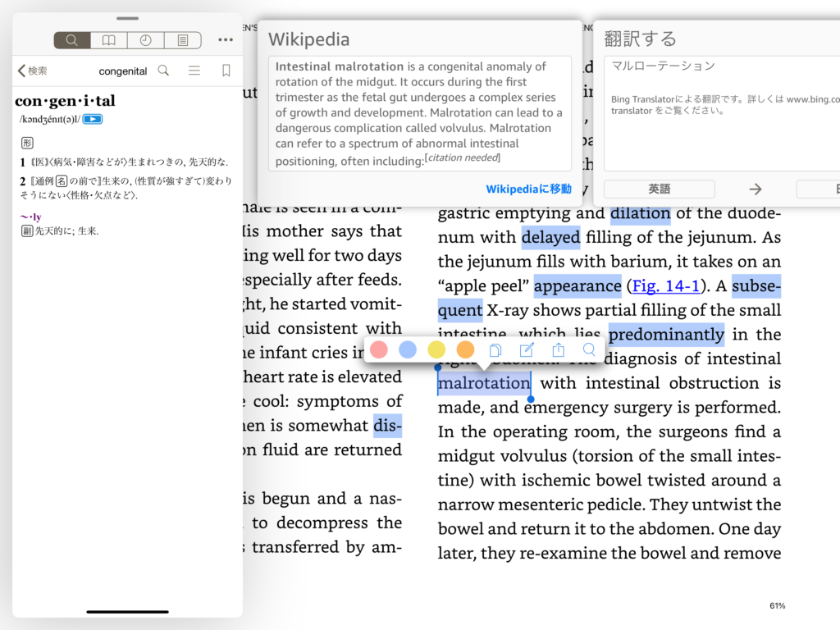The width and height of the screenshot is (840, 630).
Task: Open the history clock tab
Action: [x=146, y=40]
